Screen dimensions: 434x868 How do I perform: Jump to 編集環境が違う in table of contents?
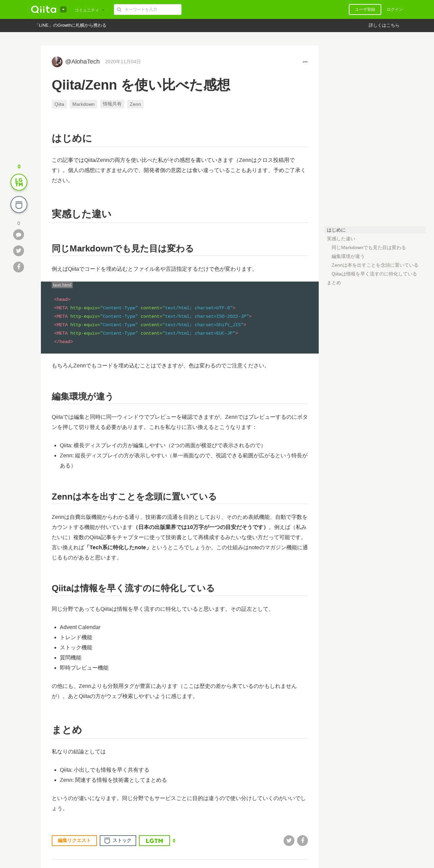point(348,256)
